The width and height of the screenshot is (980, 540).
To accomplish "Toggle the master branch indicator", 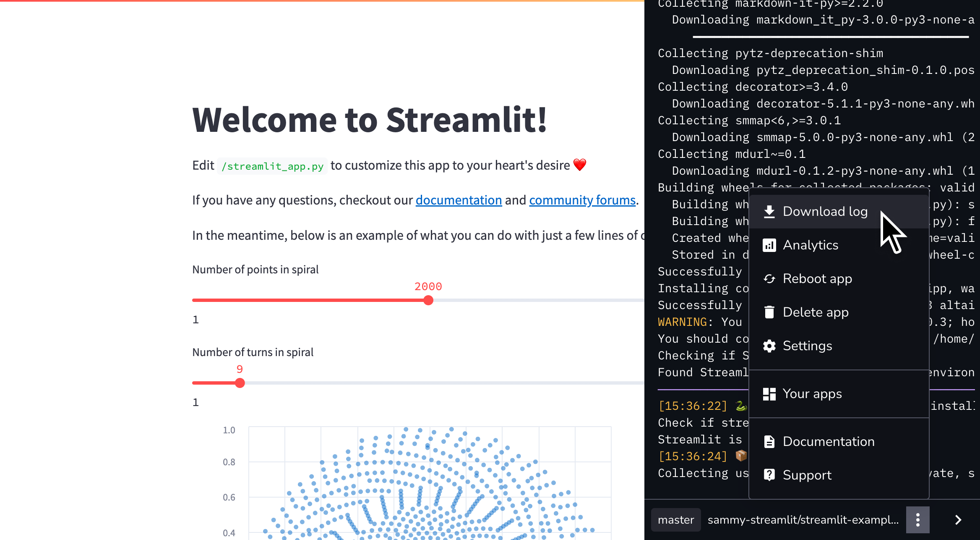I will point(675,519).
